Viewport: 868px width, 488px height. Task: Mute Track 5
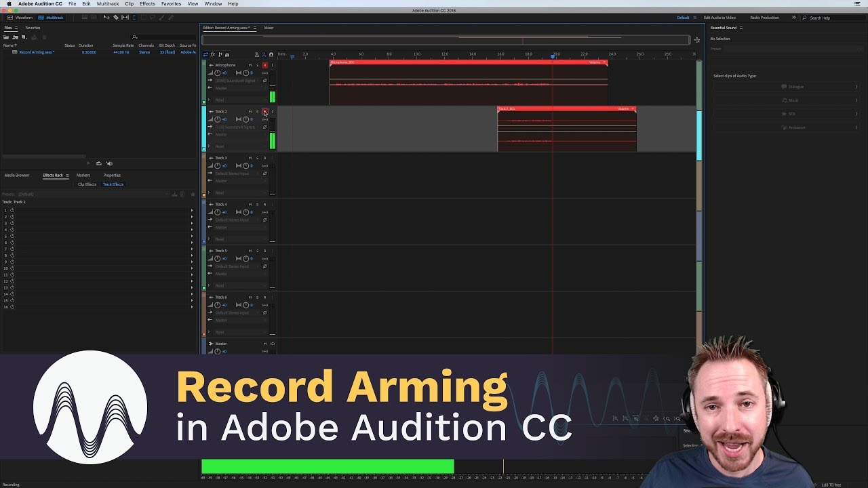250,251
